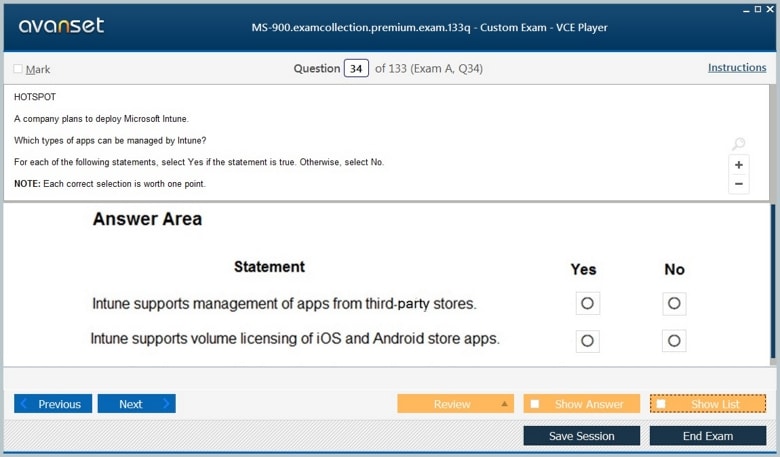Image resolution: width=780 pixels, height=457 pixels.
Task: Enable the Show Answer checkbox
Action: point(535,404)
